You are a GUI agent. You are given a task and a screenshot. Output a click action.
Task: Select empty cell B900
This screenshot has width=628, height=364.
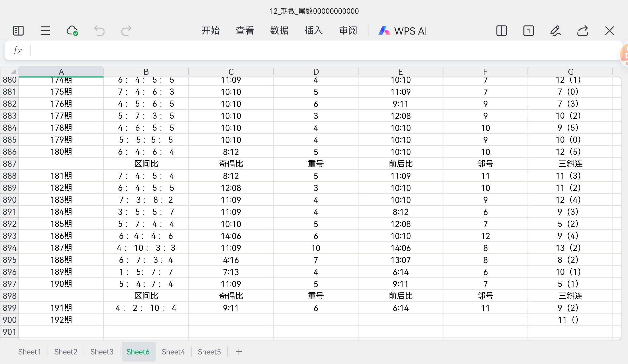pyautogui.click(x=146, y=320)
